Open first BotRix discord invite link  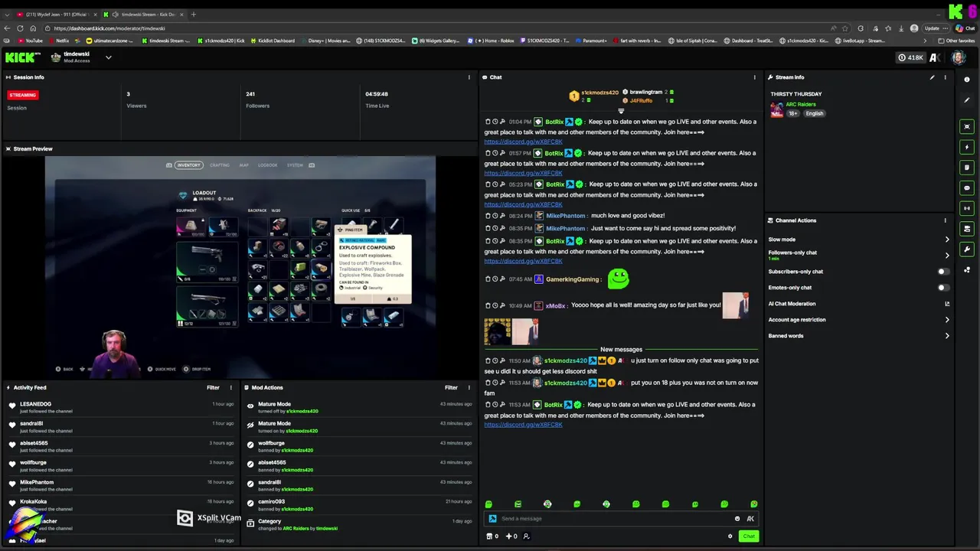pos(523,142)
